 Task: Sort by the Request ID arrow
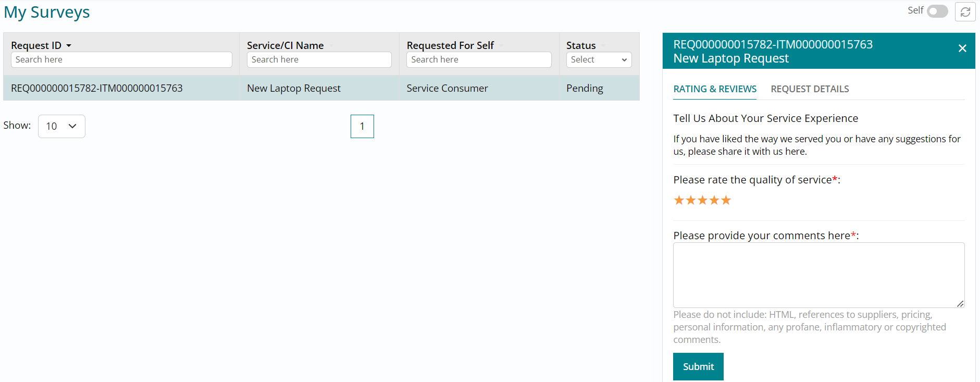point(69,46)
